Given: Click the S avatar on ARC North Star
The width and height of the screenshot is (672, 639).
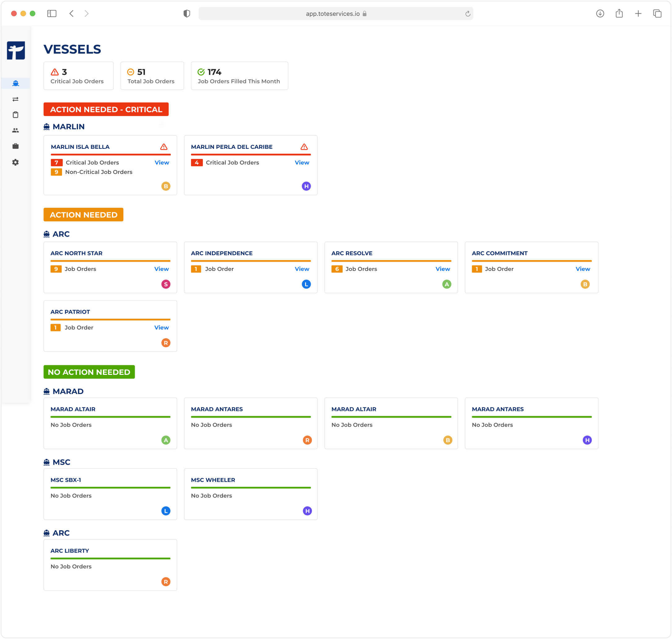Looking at the screenshot, I should pos(166,284).
